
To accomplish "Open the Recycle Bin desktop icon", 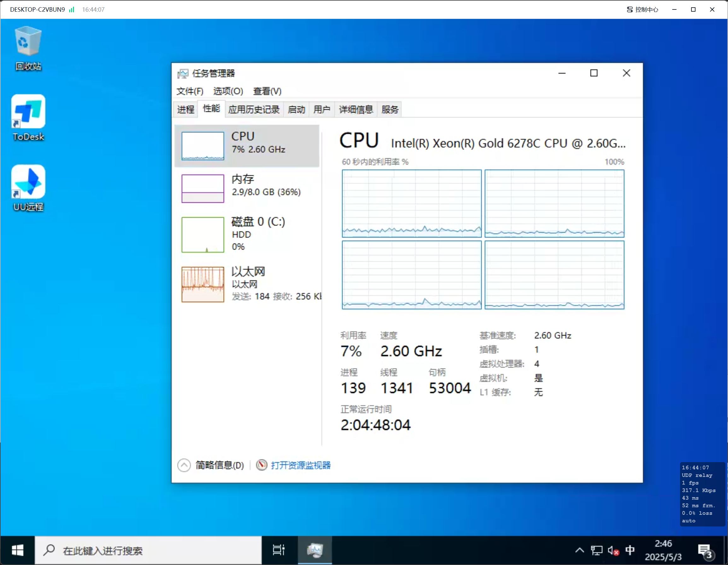I will 28,42.
